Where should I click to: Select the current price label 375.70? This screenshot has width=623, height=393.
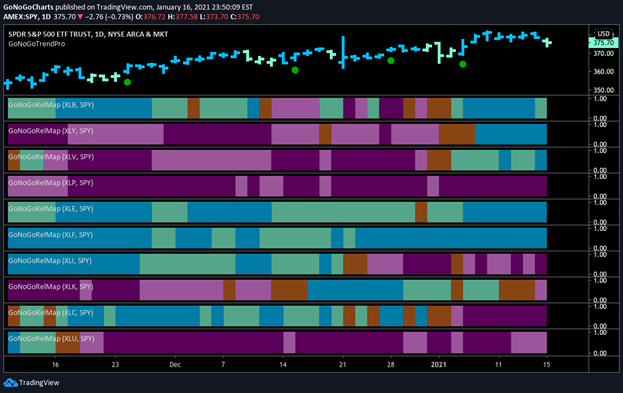point(603,43)
